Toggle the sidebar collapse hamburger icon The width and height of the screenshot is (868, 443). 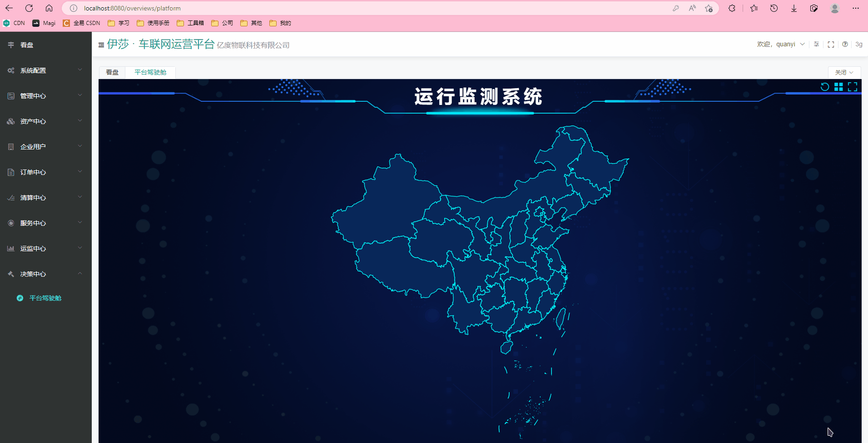click(101, 45)
